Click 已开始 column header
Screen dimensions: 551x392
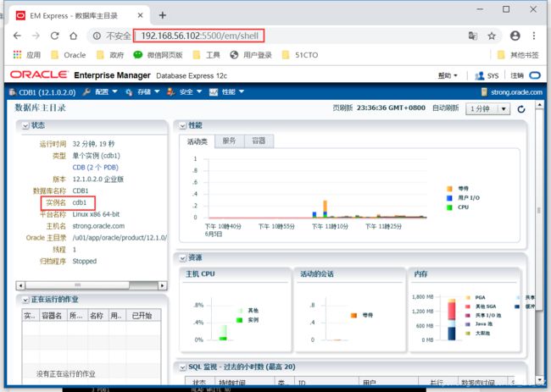click(x=142, y=316)
